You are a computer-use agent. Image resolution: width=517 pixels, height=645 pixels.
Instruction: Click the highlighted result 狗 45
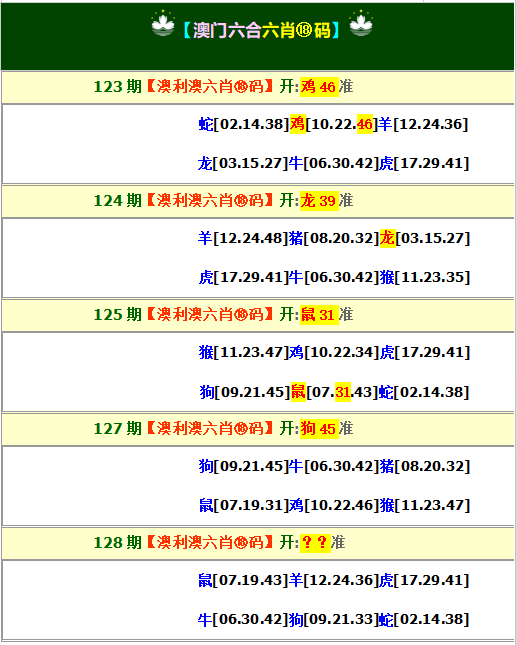pyautogui.click(x=319, y=429)
